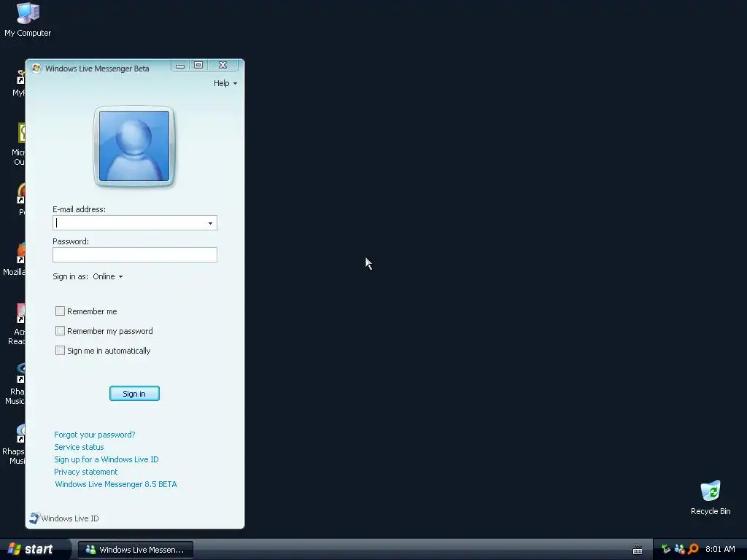The height and width of the screenshot is (560, 747).
Task: Minimize the Messenger window
Action: (180, 65)
